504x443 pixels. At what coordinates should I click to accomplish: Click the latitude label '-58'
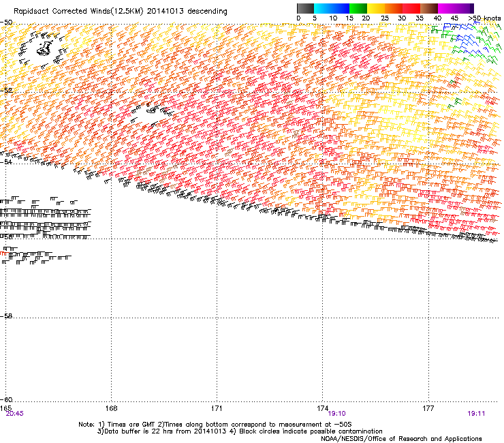[x=6, y=316]
